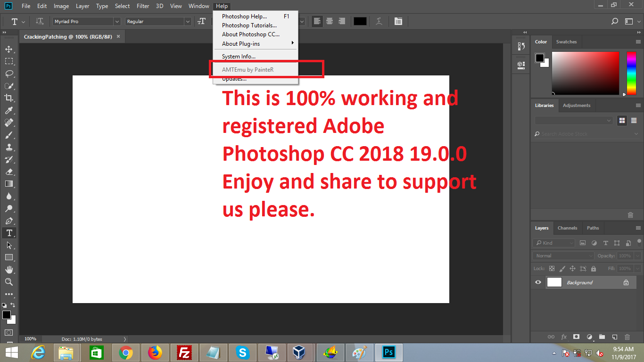Select the Pen tool
Image resolution: width=644 pixels, height=362 pixels.
click(8, 221)
